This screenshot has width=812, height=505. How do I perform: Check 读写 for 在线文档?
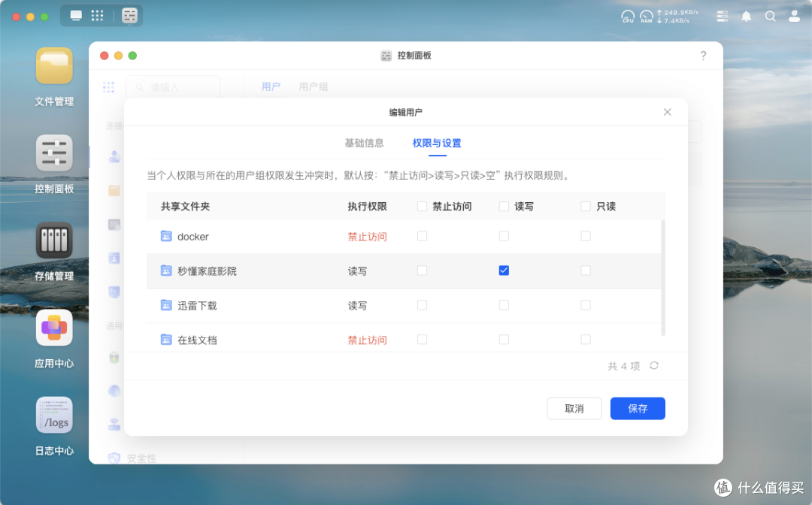pyautogui.click(x=504, y=340)
